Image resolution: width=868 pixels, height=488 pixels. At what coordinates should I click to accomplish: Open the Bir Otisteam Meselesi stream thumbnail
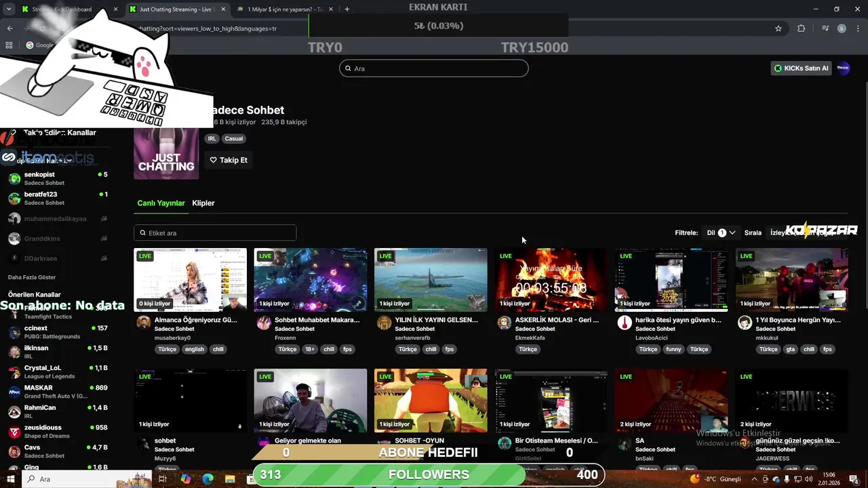tap(551, 400)
